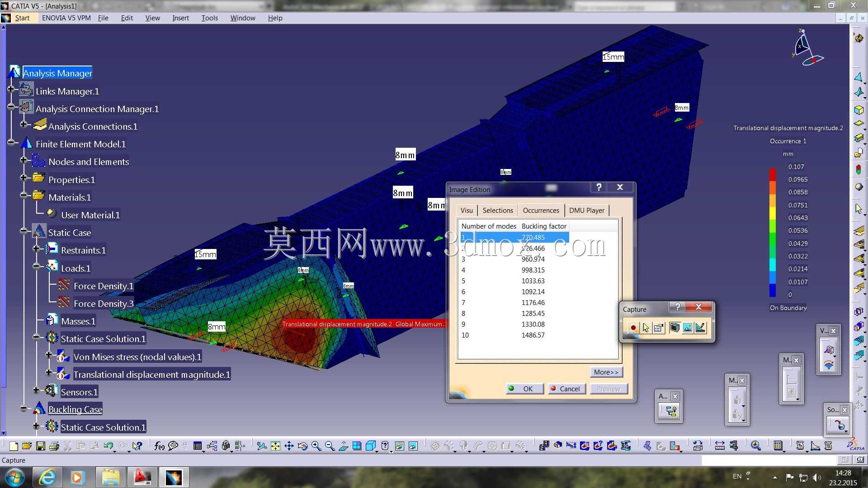Click the Zoom Out magnifier icon
868x488 pixels.
pos(330,446)
